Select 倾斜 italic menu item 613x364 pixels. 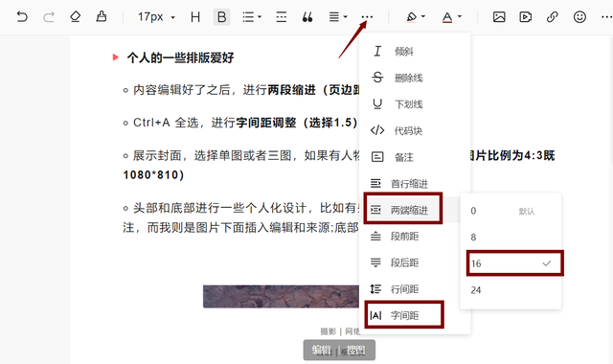(415, 51)
